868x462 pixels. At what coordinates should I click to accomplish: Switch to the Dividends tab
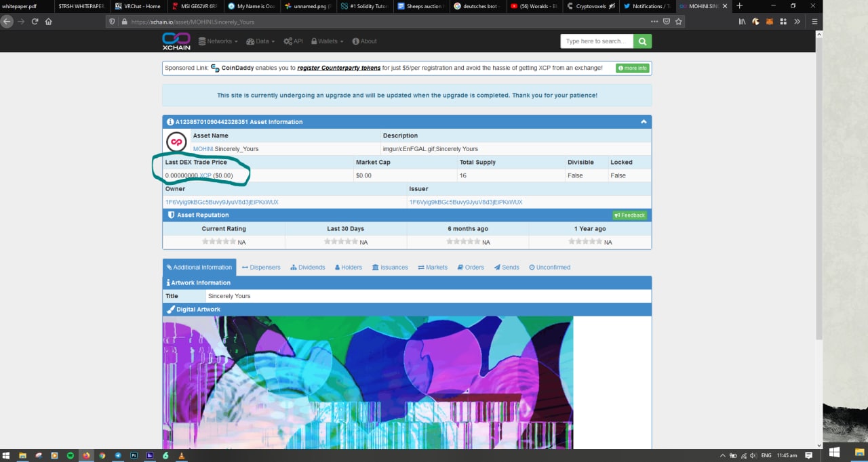point(308,268)
